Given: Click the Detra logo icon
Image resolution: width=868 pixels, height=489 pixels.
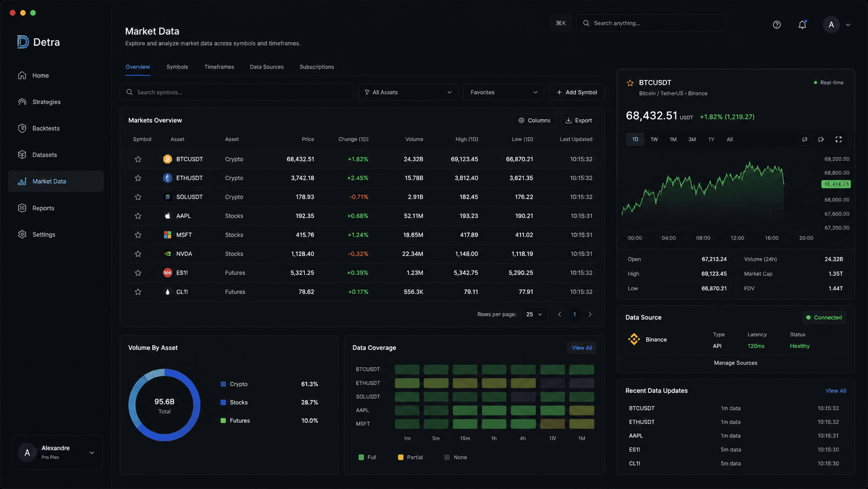Looking at the screenshot, I should click(23, 42).
